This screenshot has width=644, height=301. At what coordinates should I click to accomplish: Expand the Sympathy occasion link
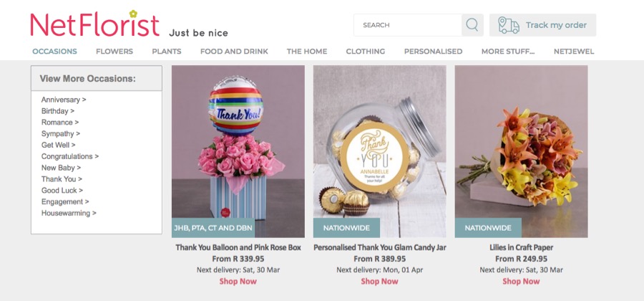click(x=61, y=134)
